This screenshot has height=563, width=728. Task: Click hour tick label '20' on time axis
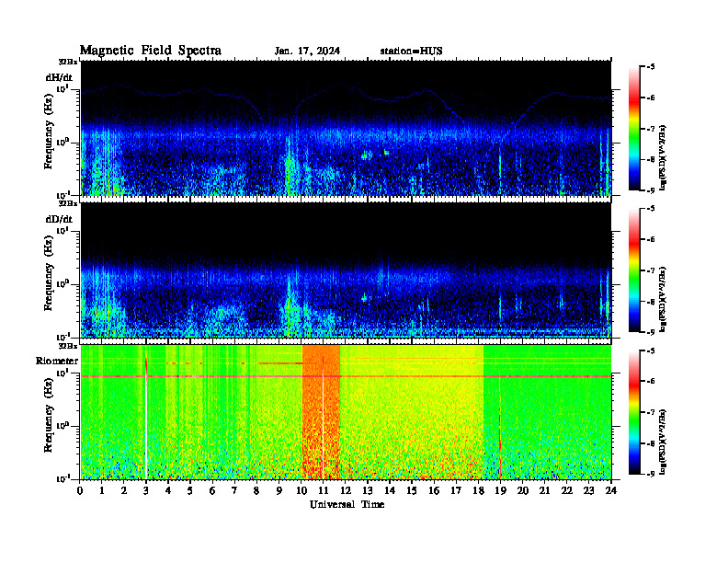click(522, 490)
